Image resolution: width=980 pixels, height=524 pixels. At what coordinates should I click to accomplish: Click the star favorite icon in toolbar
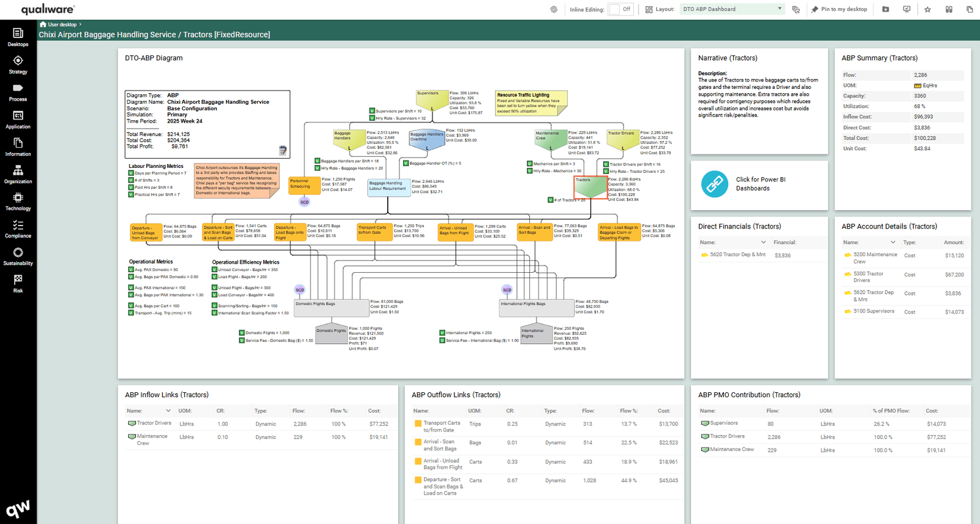927,9
